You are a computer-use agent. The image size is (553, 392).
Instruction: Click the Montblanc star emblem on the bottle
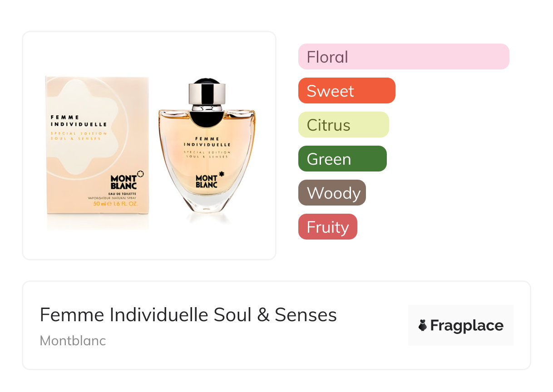point(222,173)
